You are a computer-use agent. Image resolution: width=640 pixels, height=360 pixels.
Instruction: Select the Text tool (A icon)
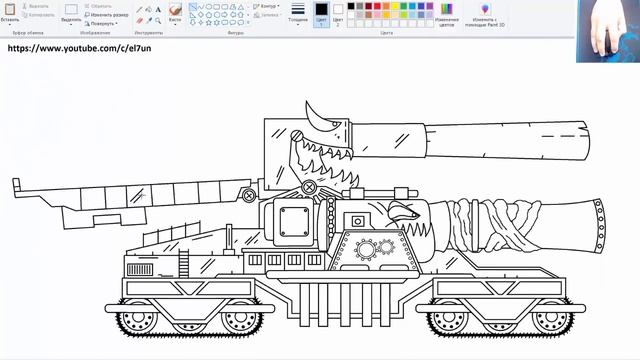coord(158,9)
